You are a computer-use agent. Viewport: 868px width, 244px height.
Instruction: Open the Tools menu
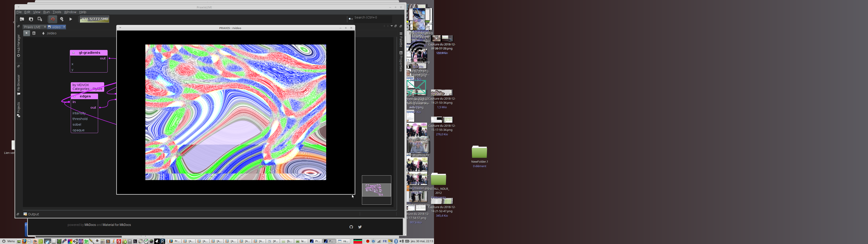coord(57,12)
